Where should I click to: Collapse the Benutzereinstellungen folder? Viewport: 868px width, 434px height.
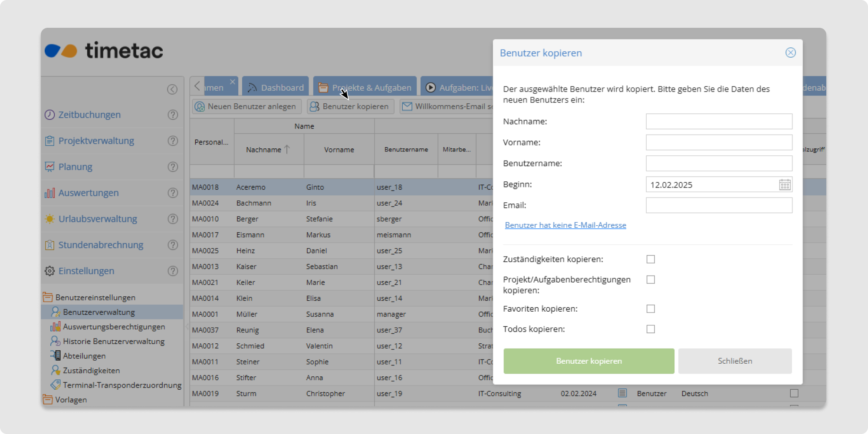point(48,297)
